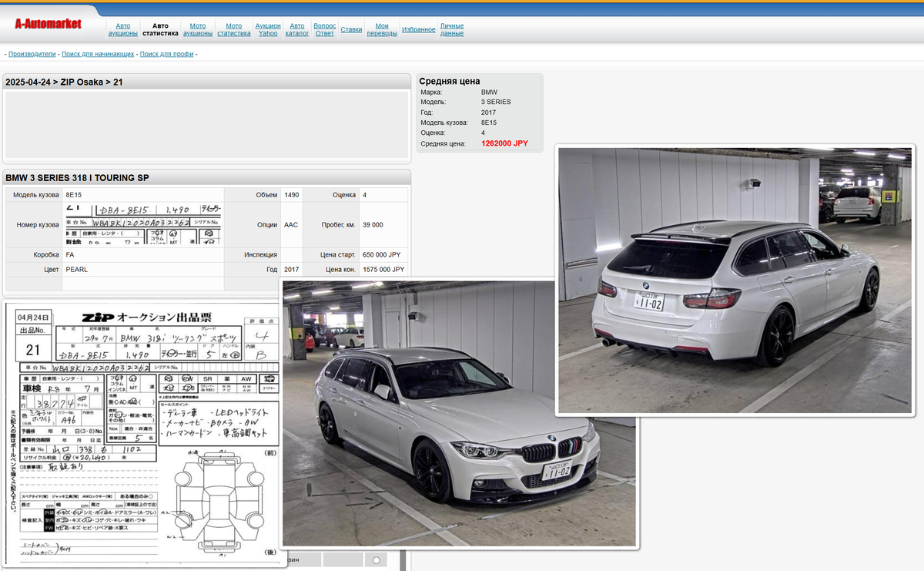Open Поиск для профи search
This screenshot has height=571, width=924.
pos(167,54)
